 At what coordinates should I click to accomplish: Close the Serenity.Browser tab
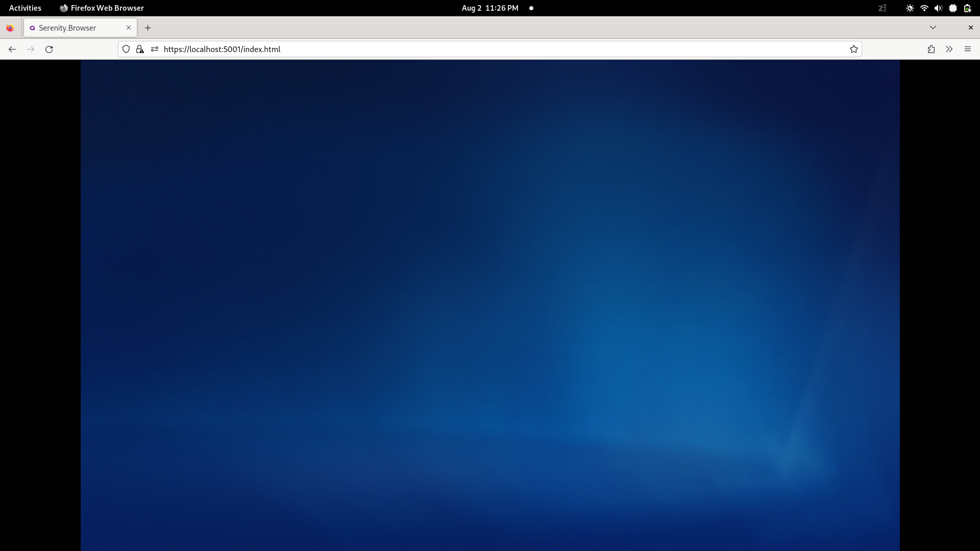pyautogui.click(x=128, y=28)
